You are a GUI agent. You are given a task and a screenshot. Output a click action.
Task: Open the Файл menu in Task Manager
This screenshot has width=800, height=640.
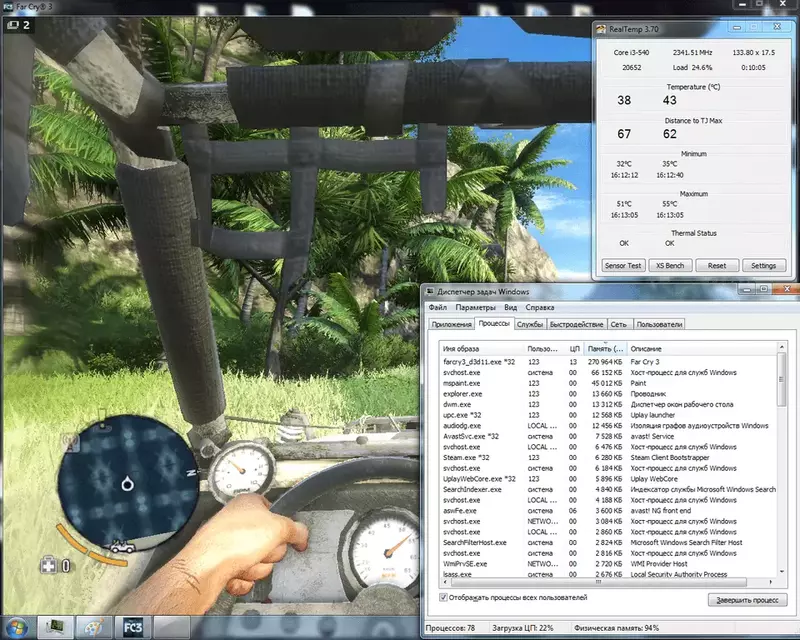tap(438, 307)
